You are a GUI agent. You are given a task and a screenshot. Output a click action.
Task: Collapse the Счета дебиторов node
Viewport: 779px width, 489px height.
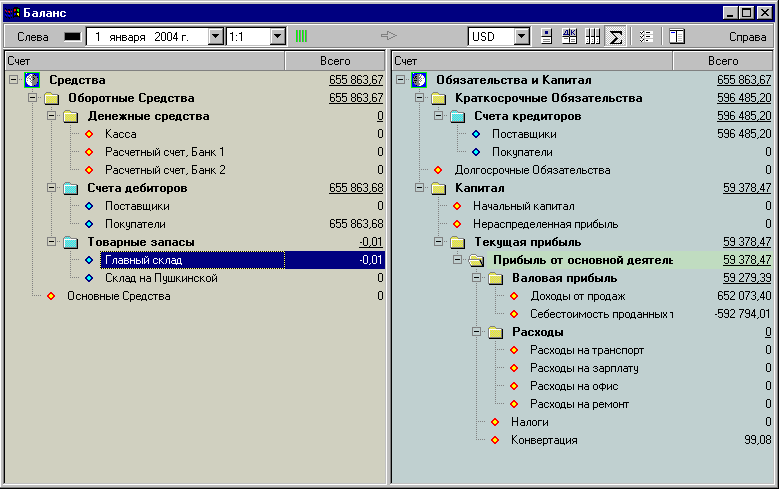coord(51,187)
